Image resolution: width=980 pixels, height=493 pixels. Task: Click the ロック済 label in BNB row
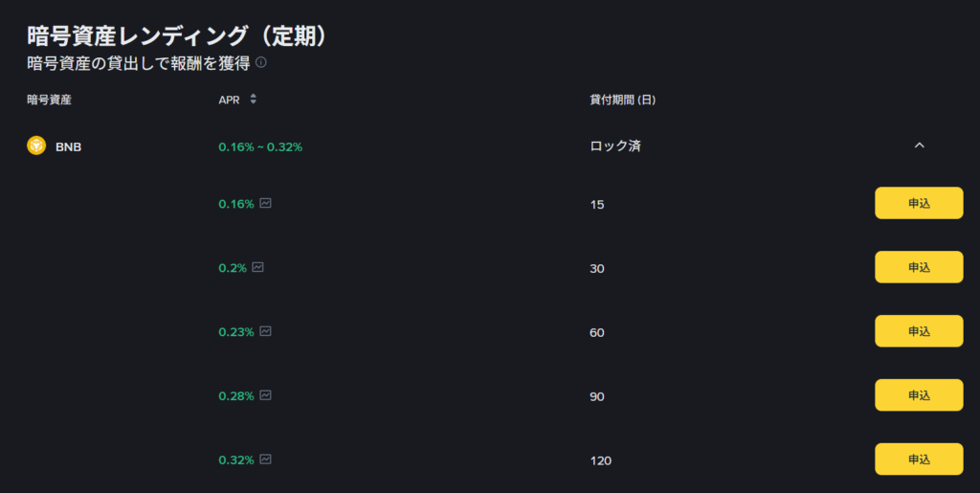coord(615,147)
